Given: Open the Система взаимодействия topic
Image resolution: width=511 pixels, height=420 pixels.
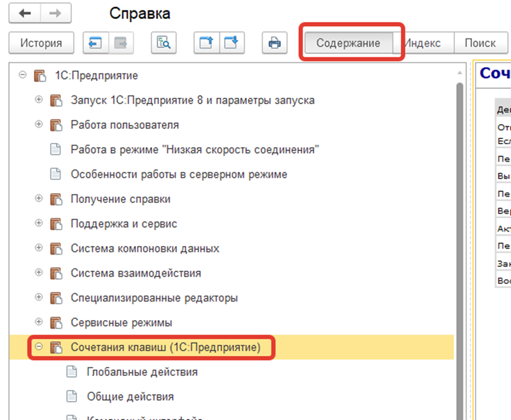Looking at the screenshot, I should click(136, 273).
